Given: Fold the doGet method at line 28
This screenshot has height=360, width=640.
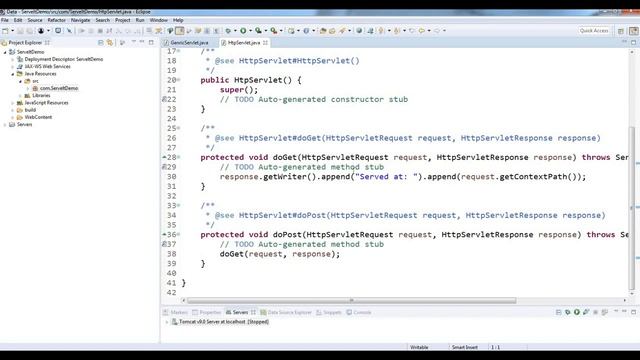Looking at the screenshot, I should coord(179,157).
